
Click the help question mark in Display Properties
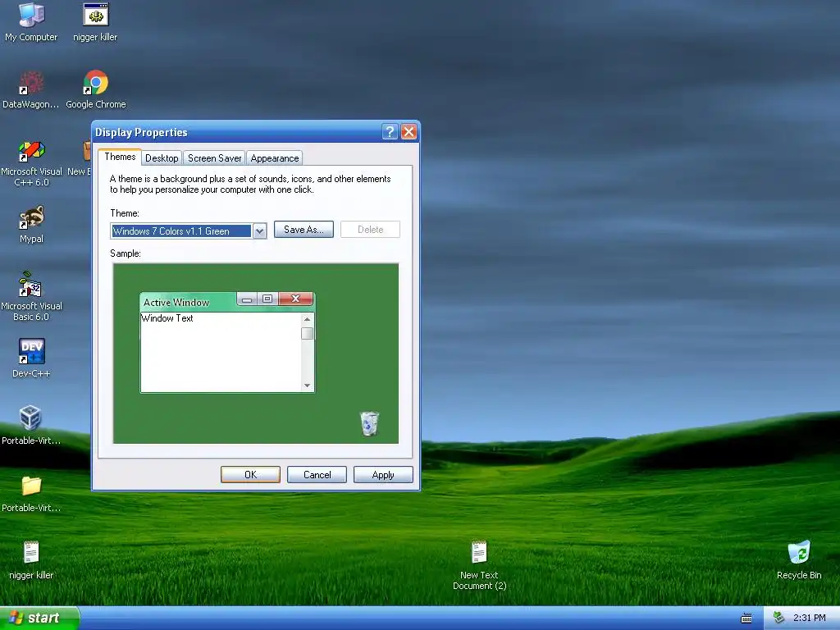click(390, 132)
